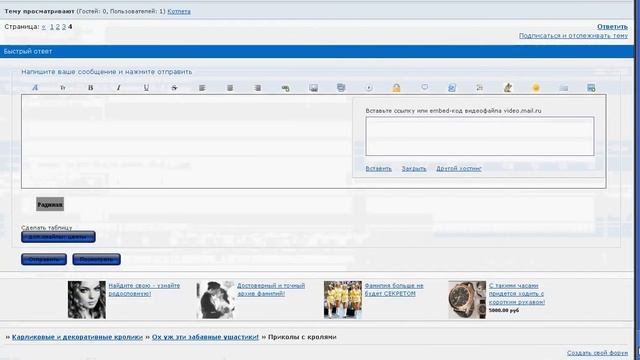Open the ad thumbnail of girls in yellow
This screenshot has height=360, width=640.
tap(343, 300)
